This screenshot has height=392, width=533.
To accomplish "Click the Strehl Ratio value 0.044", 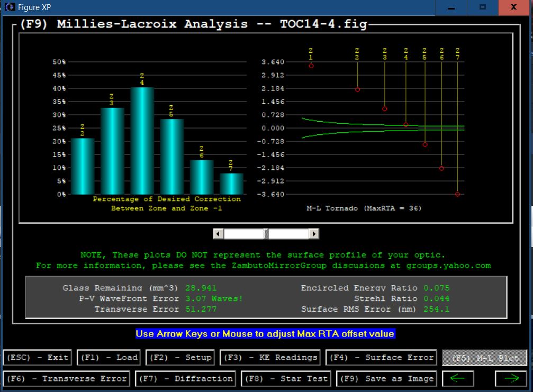I will 437,298.
